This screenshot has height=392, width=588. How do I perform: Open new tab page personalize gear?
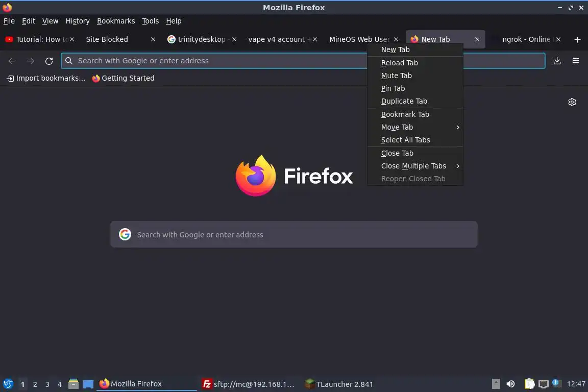[572, 102]
